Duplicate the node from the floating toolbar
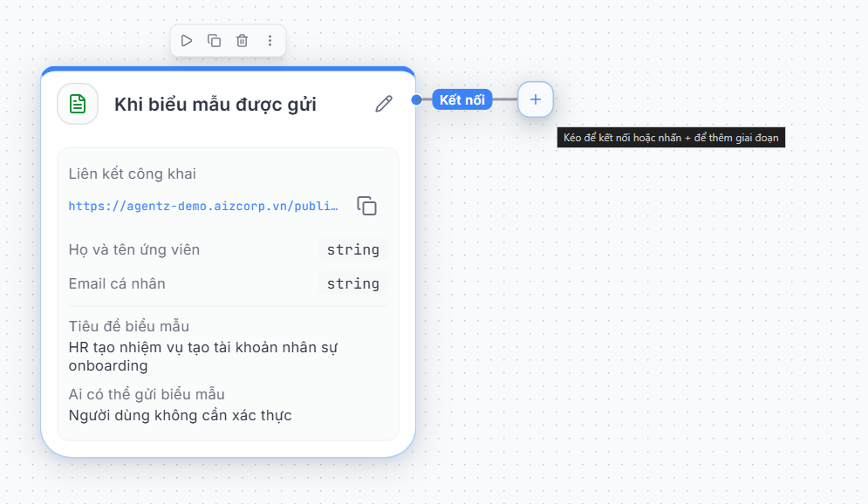The height and width of the screenshot is (504, 868). [x=215, y=40]
